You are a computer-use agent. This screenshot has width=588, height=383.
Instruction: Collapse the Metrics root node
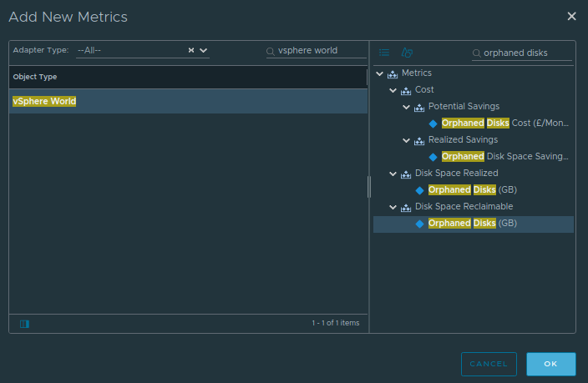coord(379,73)
